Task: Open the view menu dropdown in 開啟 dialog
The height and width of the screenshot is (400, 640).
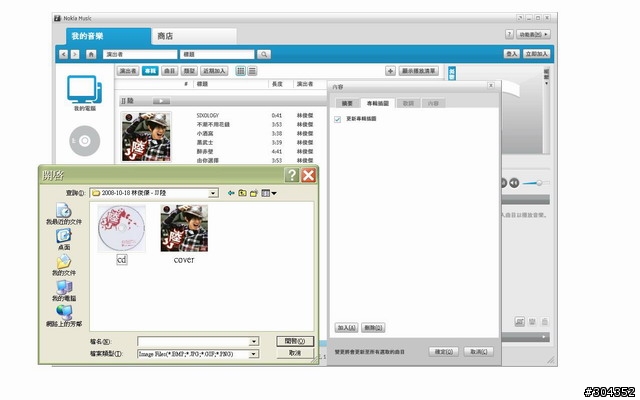Action: [269, 193]
